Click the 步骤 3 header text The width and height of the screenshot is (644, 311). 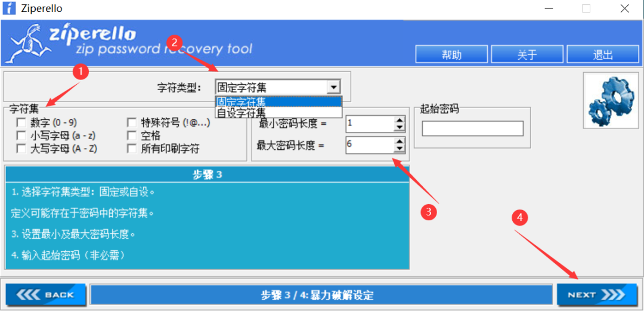pyautogui.click(x=208, y=175)
